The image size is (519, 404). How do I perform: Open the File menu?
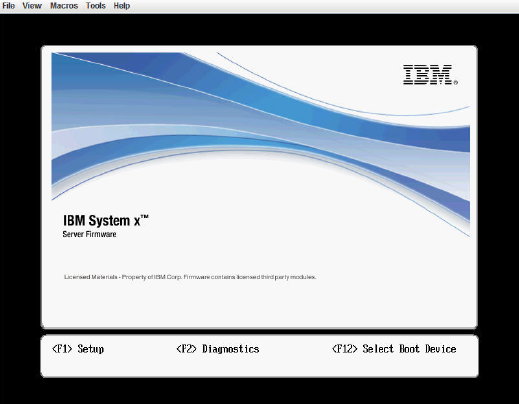[x=8, y=6]
